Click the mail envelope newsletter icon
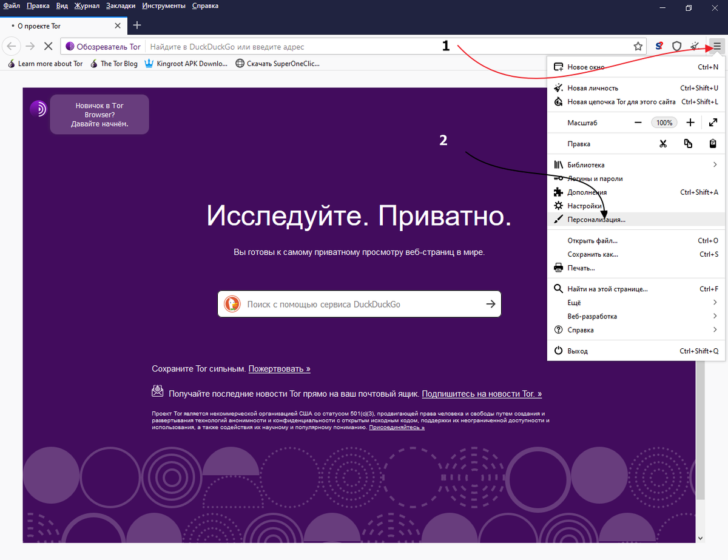The height and width of the screenshot is (560, 728). (x=158, y=391)
